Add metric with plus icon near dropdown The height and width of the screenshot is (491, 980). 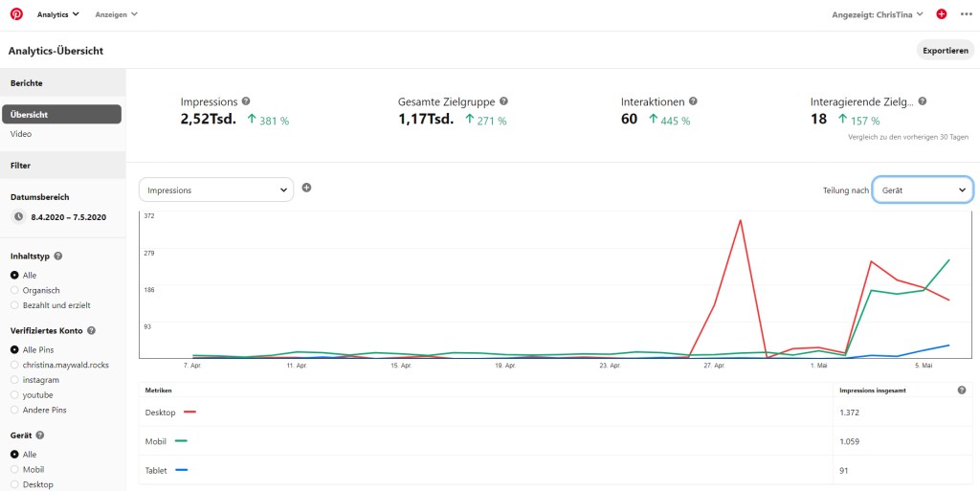point(306,188)
